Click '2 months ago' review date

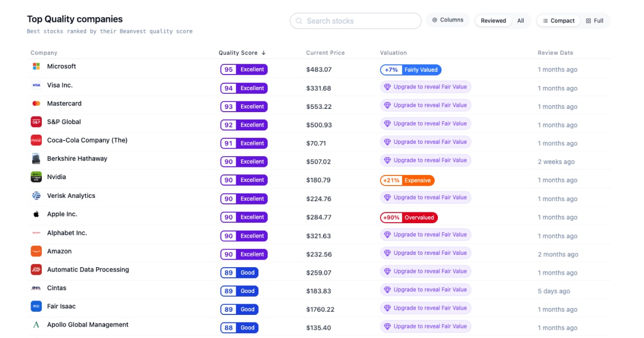tap(558, 254)
